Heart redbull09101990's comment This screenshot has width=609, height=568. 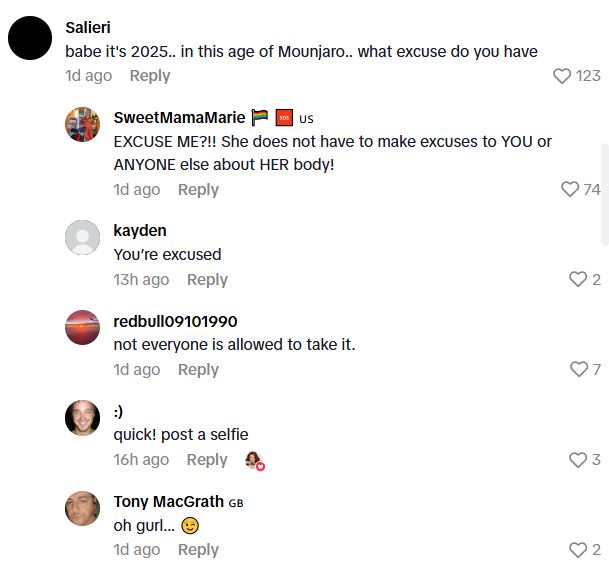pyautogui.click(x=578, y=370)
